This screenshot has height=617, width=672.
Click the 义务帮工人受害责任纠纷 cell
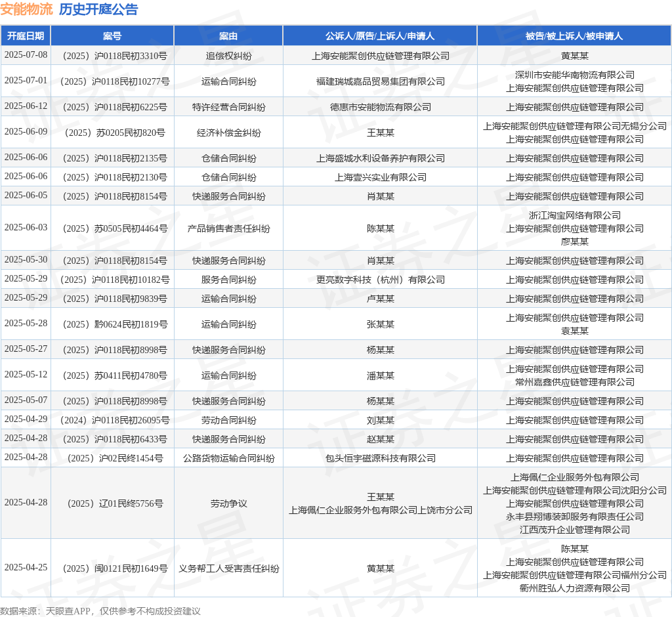(228, 568)
